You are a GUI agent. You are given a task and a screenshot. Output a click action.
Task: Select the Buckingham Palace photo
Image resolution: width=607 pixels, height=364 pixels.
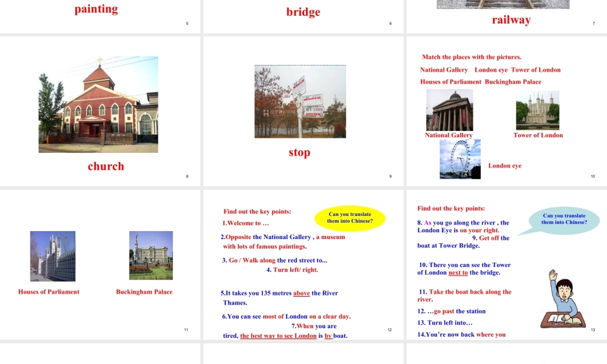151,255
